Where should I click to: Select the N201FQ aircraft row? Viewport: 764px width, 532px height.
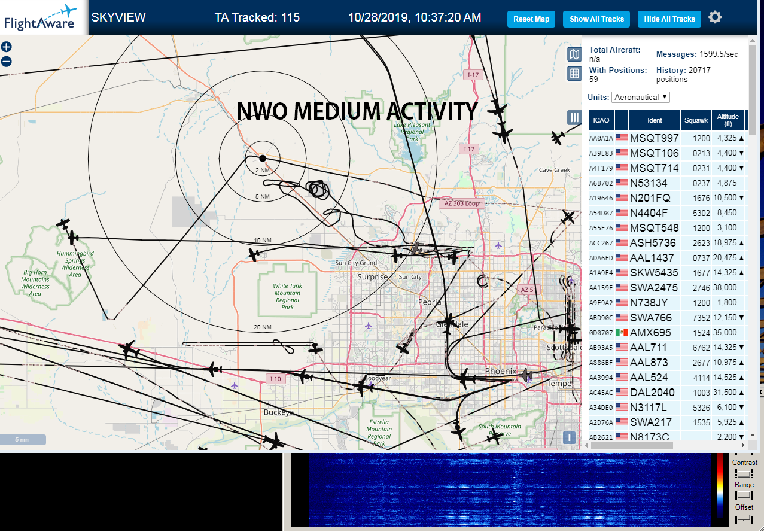tap(667, 197)
